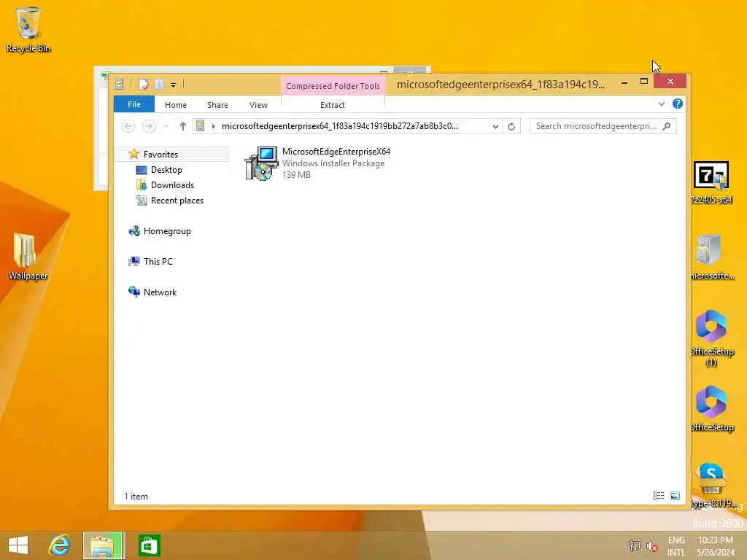Switch to the Share ribbon tab
The height and width of the screenshot is (560, 747).
(x=217, y=105)
